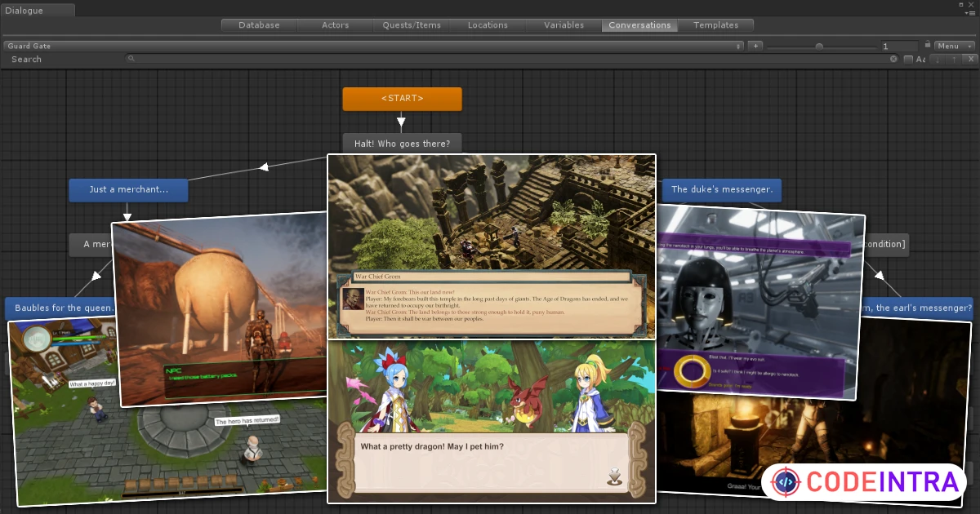Select the "Just a merchant..." dialogue node
Viewport: 980px width, 514px height.
point(128,190)
